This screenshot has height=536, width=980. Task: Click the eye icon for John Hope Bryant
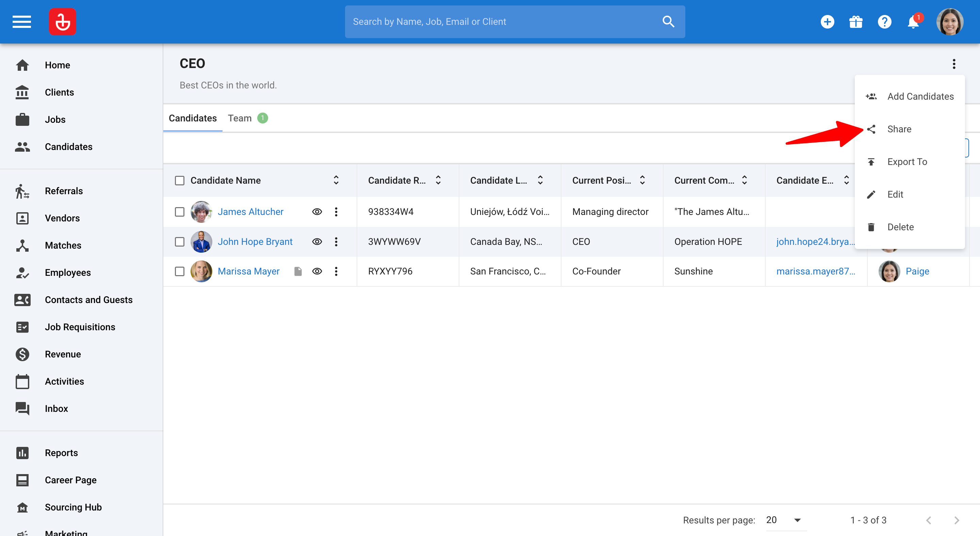point(317,242)
